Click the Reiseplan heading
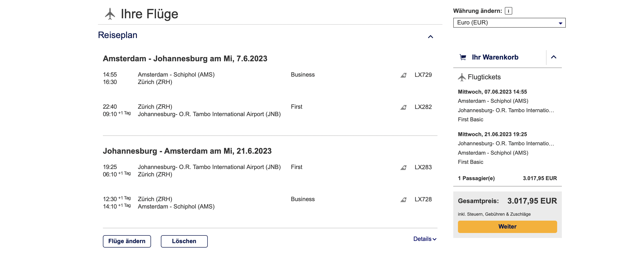The height and width of the screenshot is (253, 644). click(x=117, y=35)
